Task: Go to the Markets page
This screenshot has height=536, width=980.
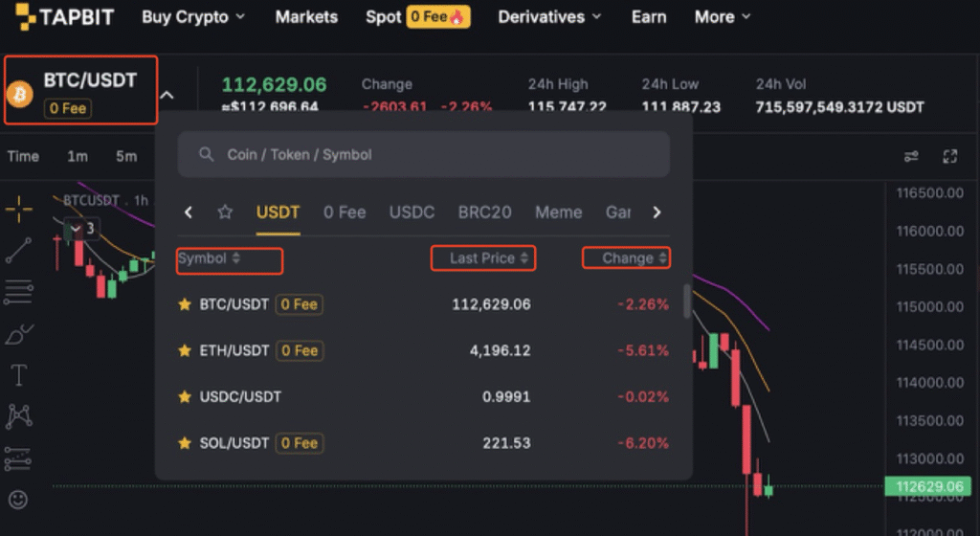Action: pos(306,16)
